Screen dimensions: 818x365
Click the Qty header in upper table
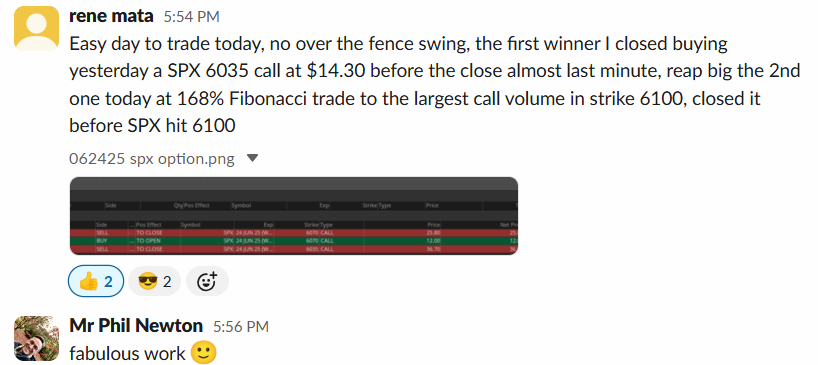(x=178, y=205)
